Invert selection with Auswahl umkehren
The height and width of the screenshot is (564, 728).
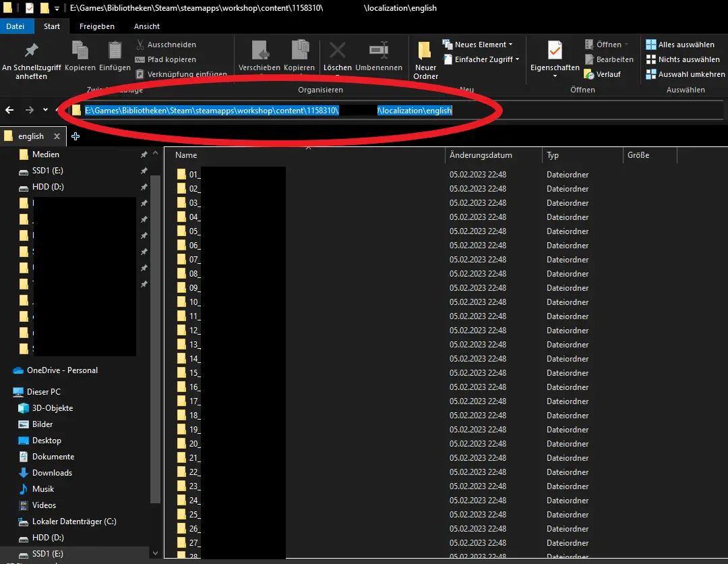(x=686, y=74)
